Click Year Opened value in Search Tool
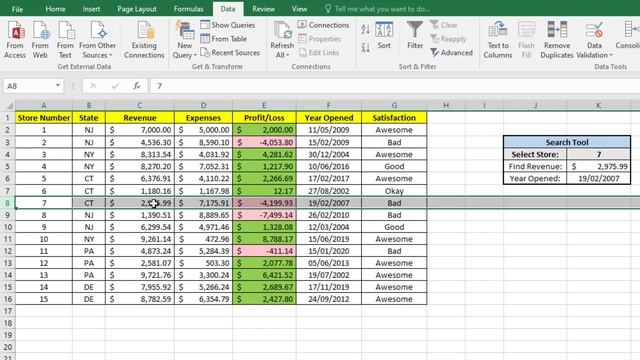Viewport: 640px width, 360px height. tap(598, 178)
